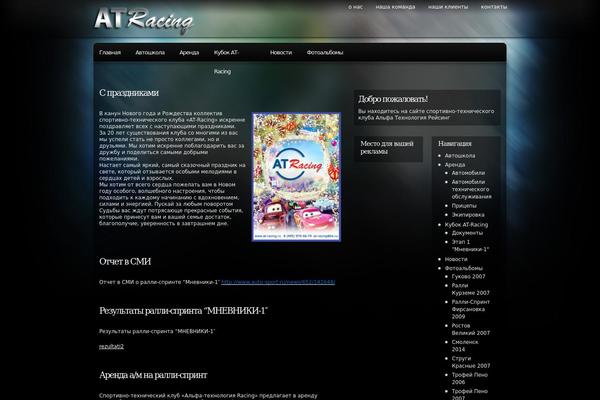Open Автомобили under Аренда in sidebar
The height and width of the screenshot is (400, 600).
(x=468, y=173)
